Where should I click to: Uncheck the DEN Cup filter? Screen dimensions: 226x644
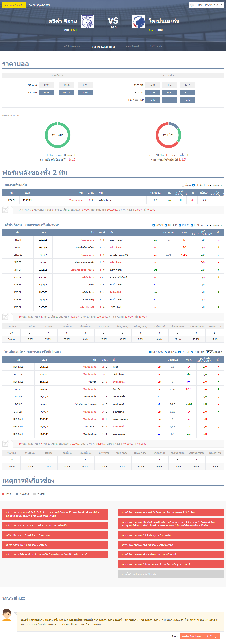192,352
